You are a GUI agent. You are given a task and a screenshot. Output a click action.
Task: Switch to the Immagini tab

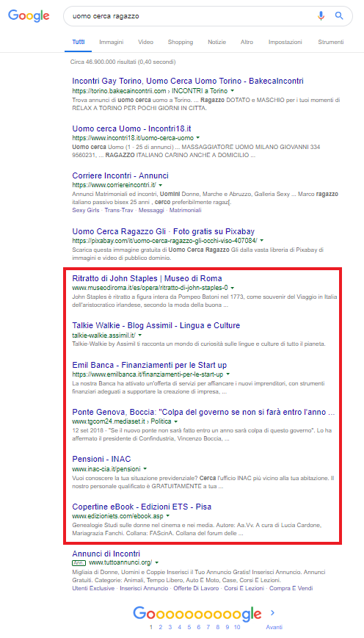coord(112,42)
